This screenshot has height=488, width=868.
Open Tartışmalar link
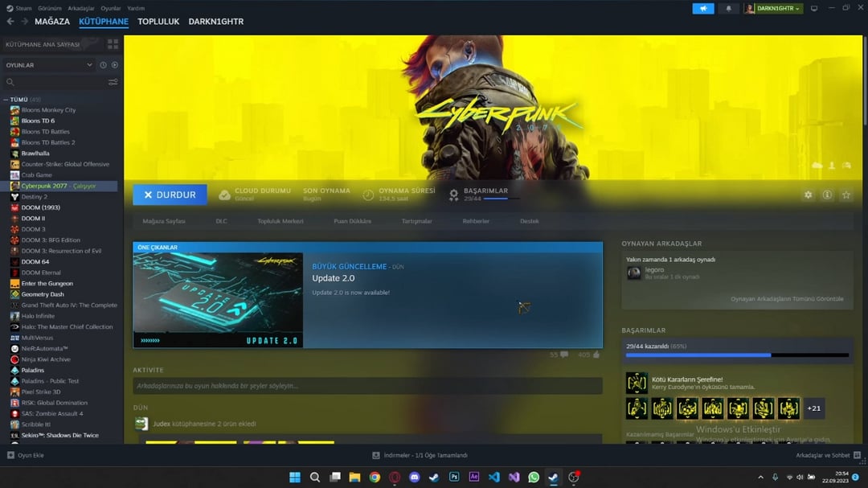tap(417, 221)
